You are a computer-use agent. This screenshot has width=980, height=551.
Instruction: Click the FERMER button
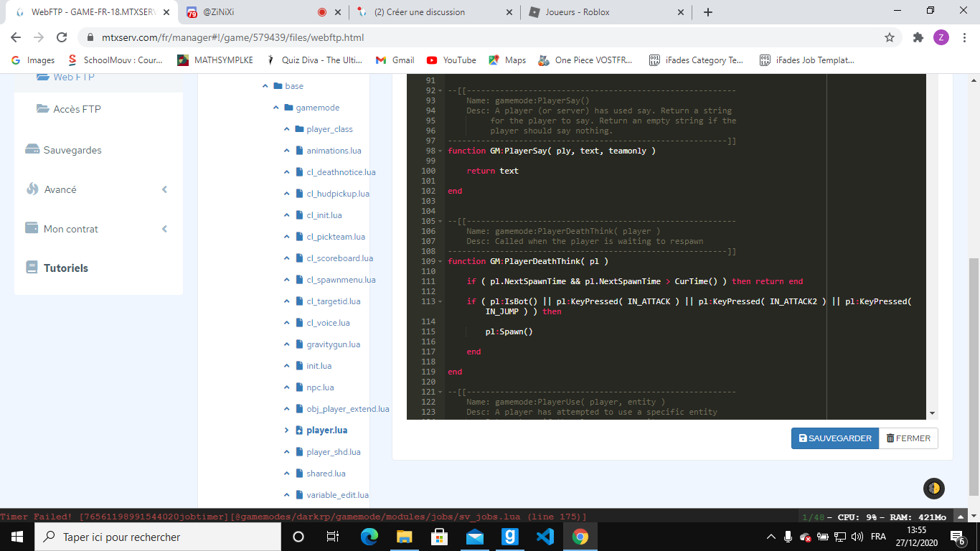pos(908,438)
